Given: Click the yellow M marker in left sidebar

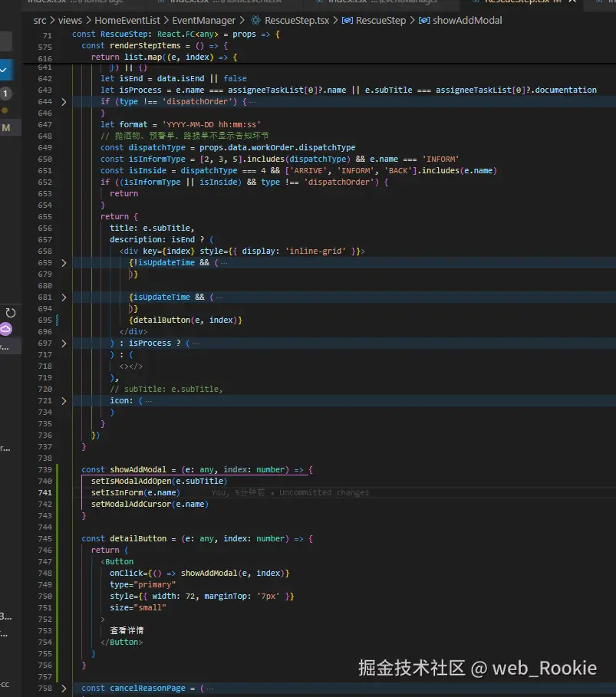Looking at the screenshot, I should pyautogui.click(x=6, y=128).
